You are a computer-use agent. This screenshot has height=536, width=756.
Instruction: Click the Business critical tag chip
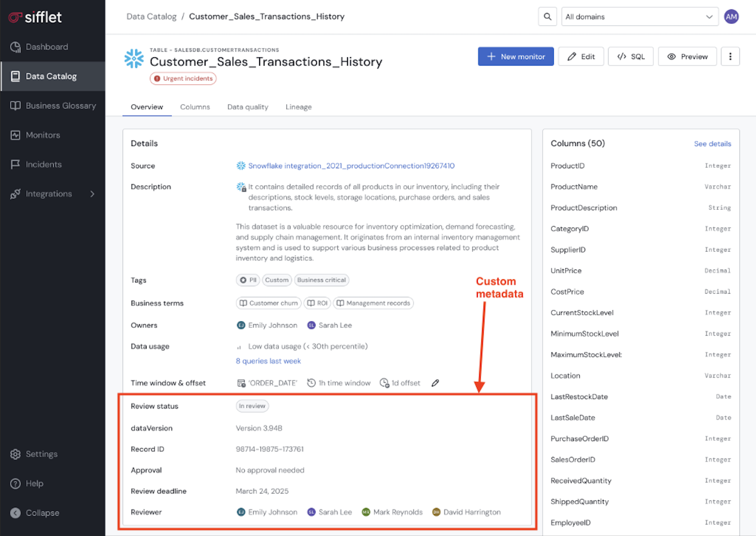[321, 280]
